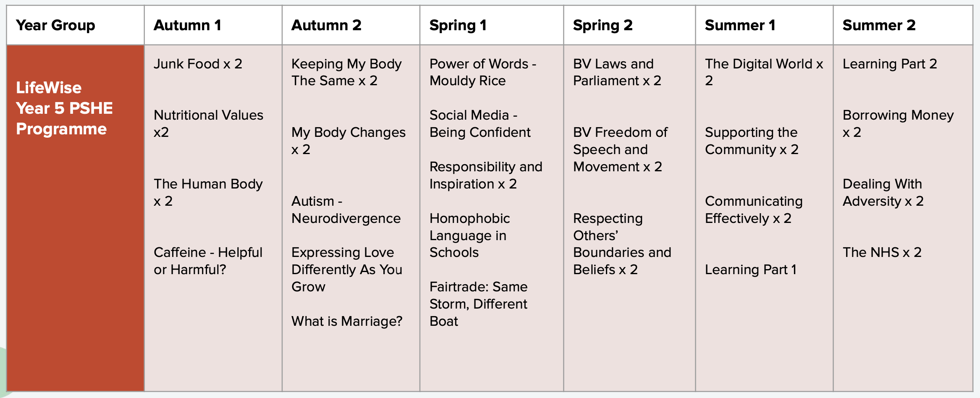Screen dimensions: 980x398
Task: Click the Nutritional Values x2 entry
Action: coord(208,123)
